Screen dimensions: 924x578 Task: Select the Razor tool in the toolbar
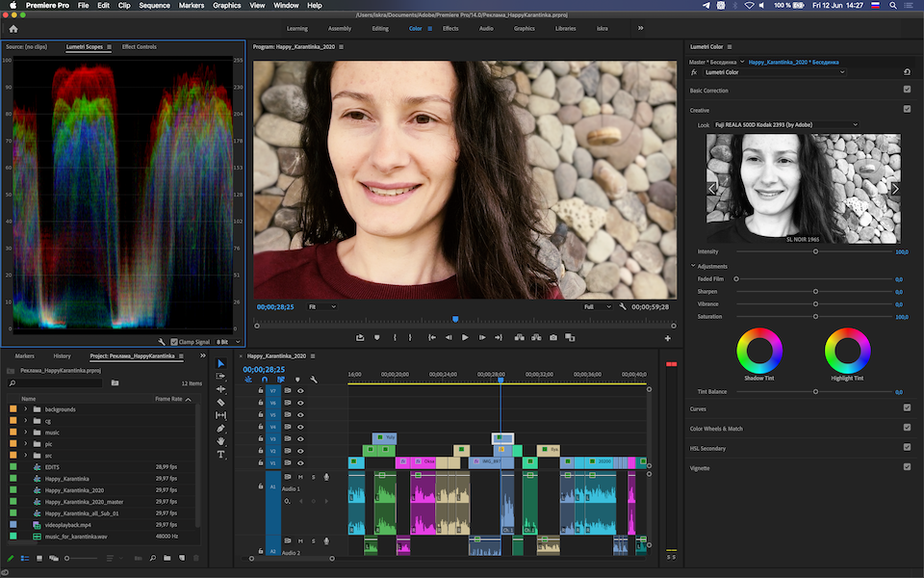tap(220, 402)
